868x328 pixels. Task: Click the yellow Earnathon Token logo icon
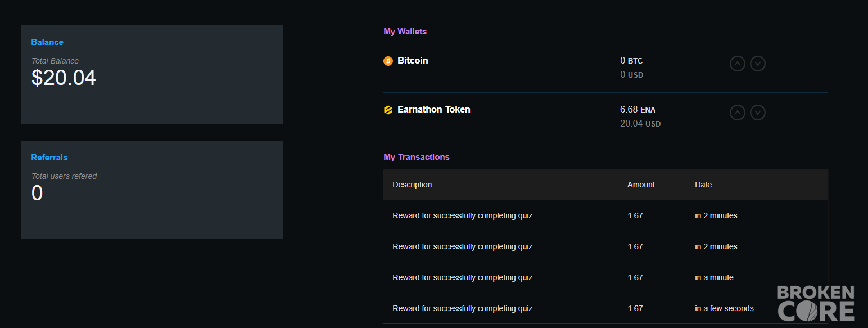pos(388,110)
